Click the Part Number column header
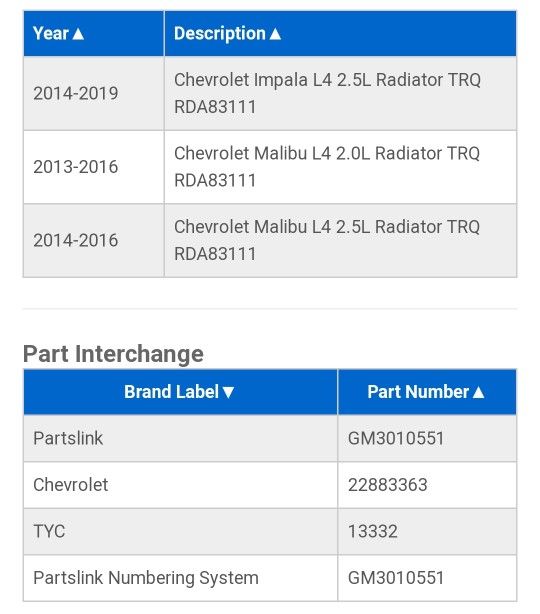Viewport: 540px width, 614px height. pyautogui.click(x=427, y=392)
